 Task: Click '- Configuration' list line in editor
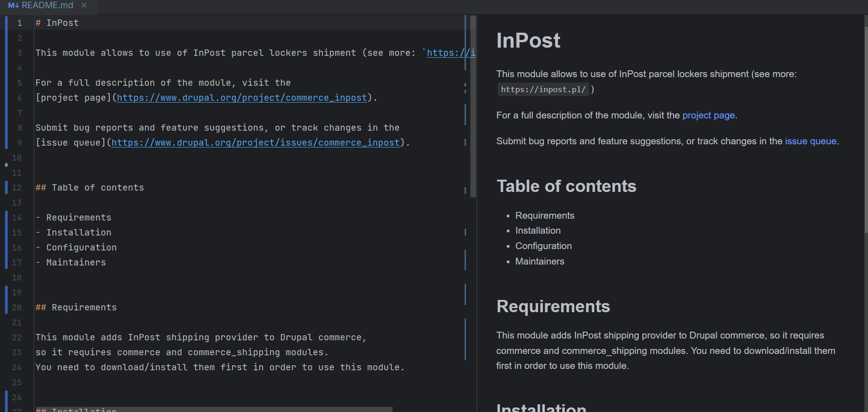tap(76, 247)
